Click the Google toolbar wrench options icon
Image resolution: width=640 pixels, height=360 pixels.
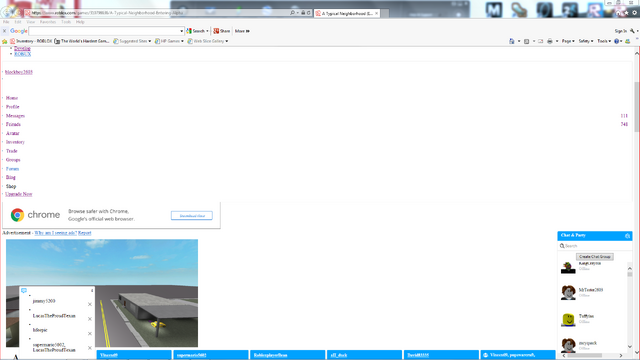pos(632,31)
